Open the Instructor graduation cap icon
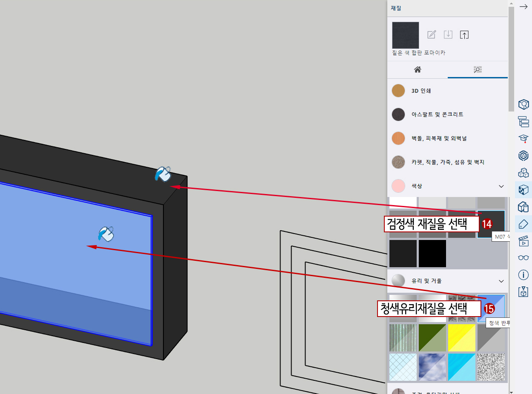Image resolution: width=532 pixels, height=394 pixels. 523,139
